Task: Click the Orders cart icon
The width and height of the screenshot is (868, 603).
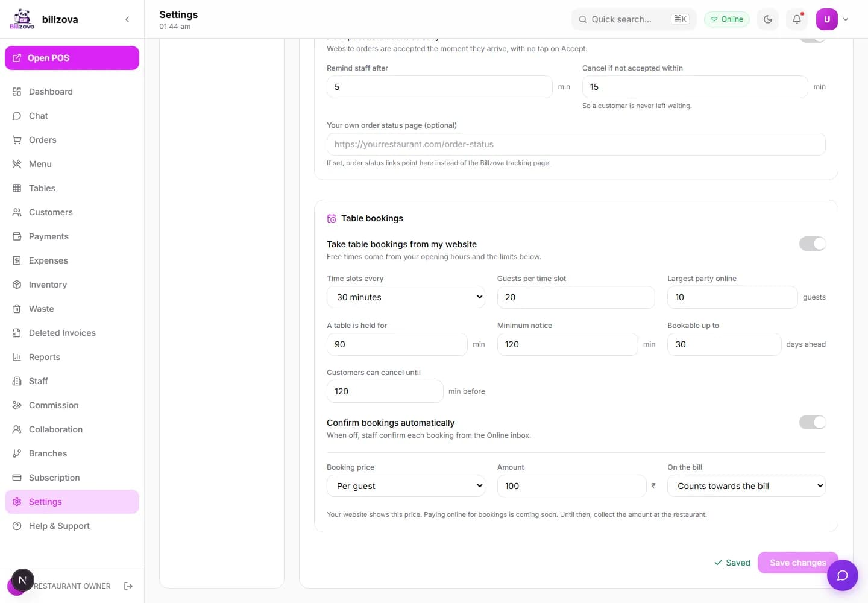Action: 17,140
